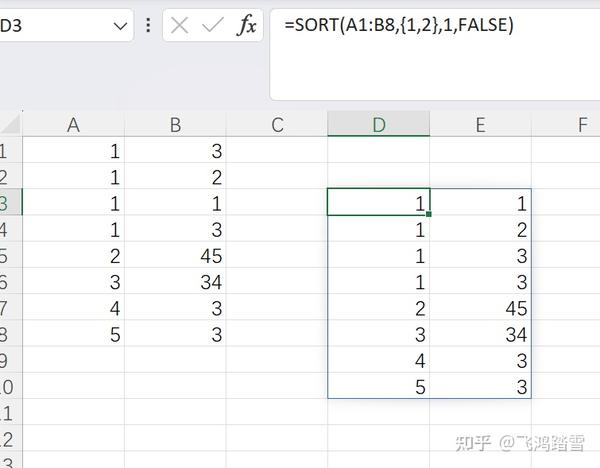
Task: Select column B header
Action: (175, 125)
